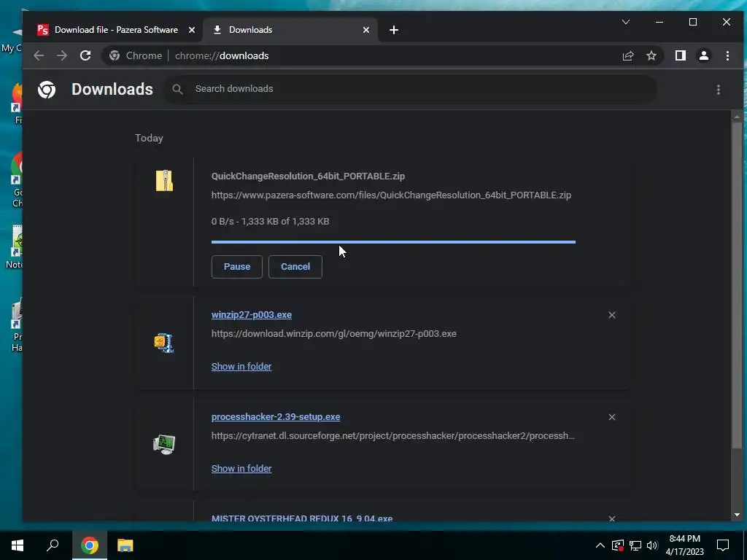Click the page vertical scrollbar thumb
Screen dimensions: 747x560
pyautogui.click(x=737, y=284)
